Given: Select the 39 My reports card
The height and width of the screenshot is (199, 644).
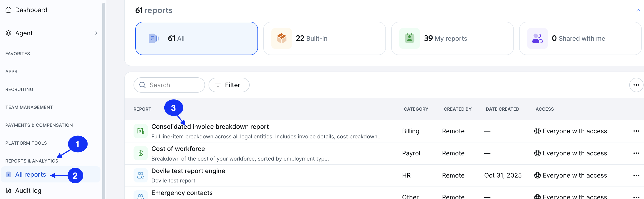Looking at the screenshot, I should tap(452, 38).
